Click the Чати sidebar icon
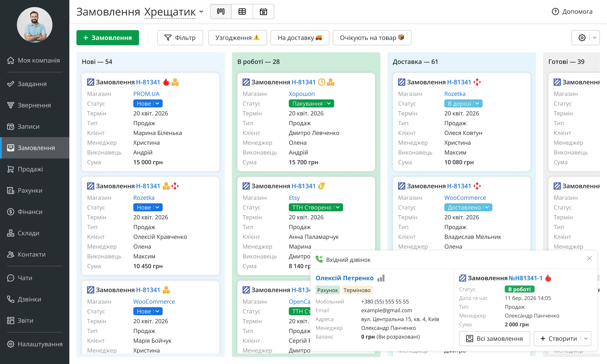Viewport: 607px width, 364px height. pyautogui.click(x=11, y=278)
